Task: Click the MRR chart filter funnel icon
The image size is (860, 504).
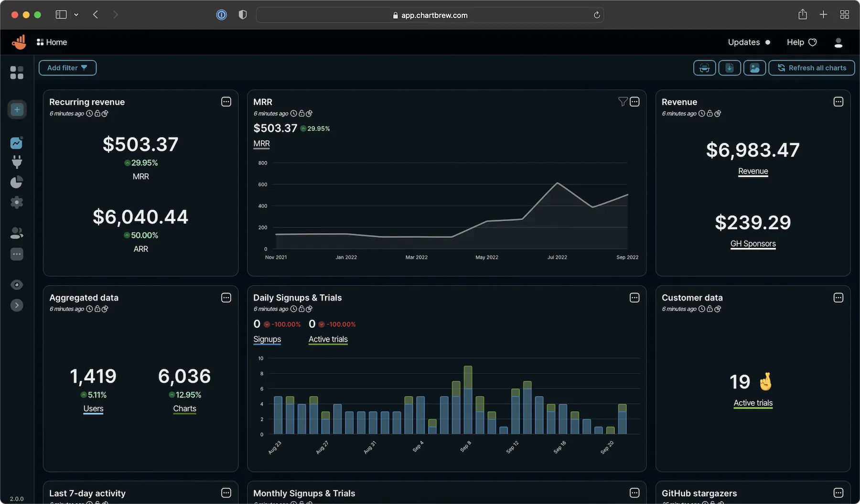Action: 623,102
